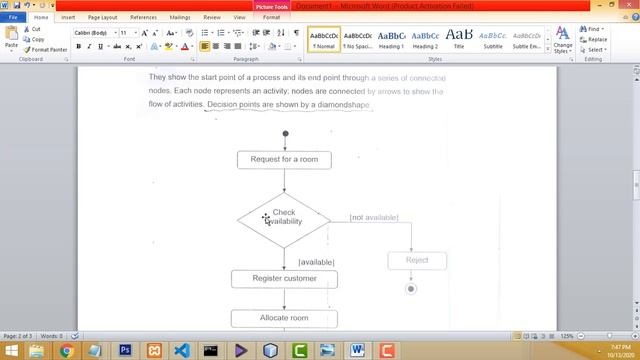Select Center alignment
The height and width of the screenshot is (360, 640).
coord(216,47)
